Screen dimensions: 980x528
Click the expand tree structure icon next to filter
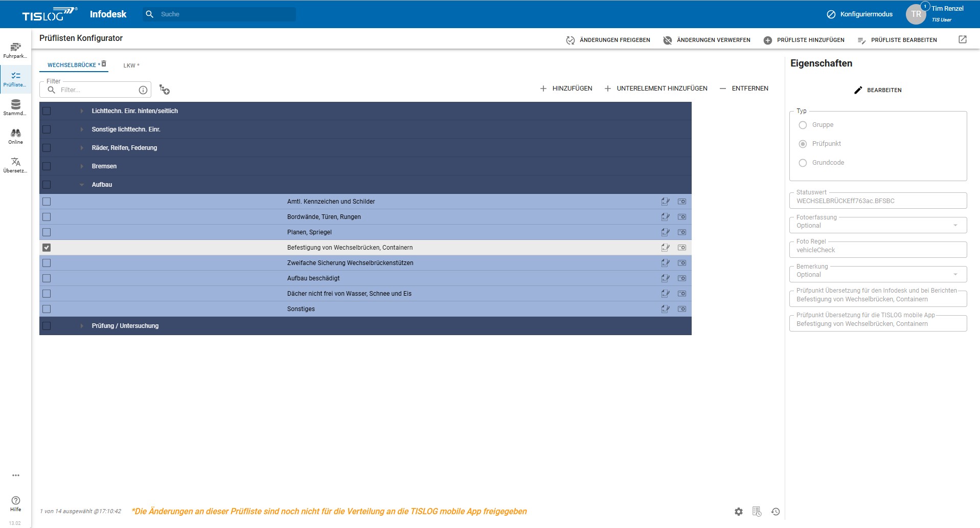coord(164,90)
